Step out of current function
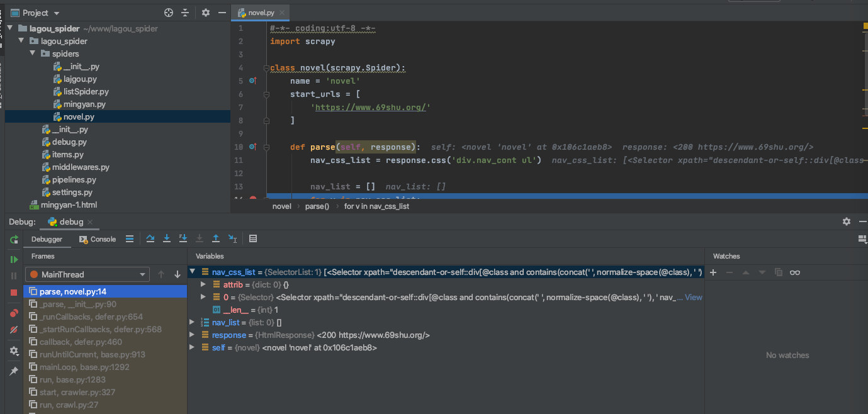The image size is (868, 414). coord(216,239)
